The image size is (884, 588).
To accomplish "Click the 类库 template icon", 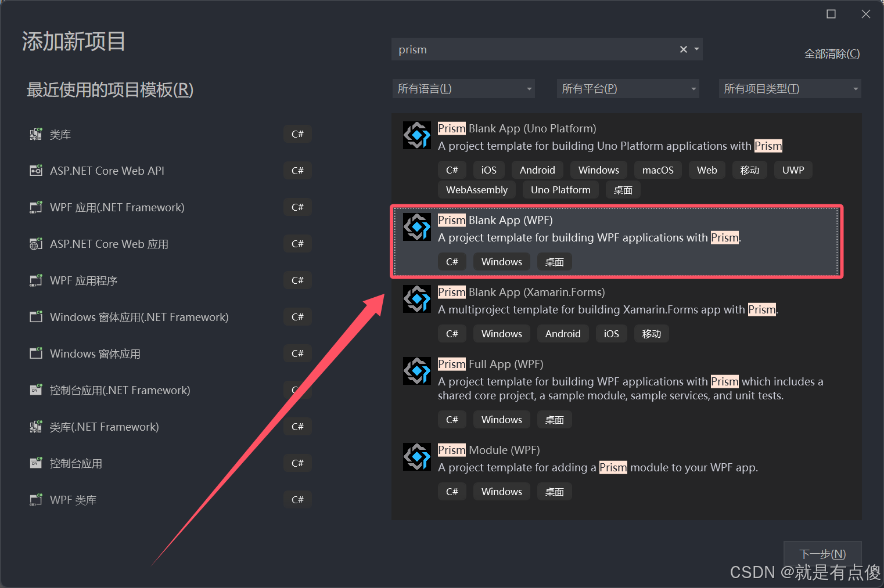I will tap(36, 135).
